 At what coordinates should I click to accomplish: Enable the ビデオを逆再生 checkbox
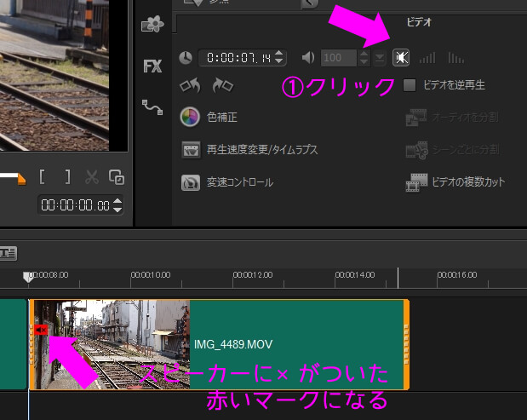(x=410, y=85)
